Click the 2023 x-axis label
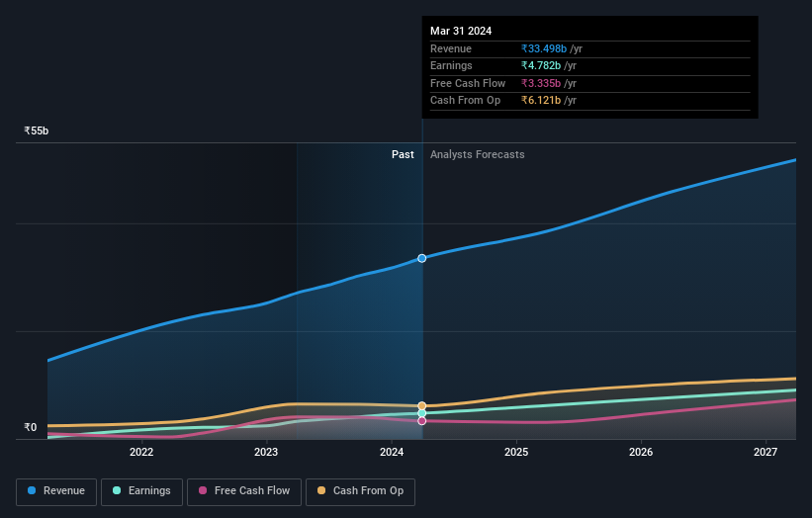 click(266, 452)
